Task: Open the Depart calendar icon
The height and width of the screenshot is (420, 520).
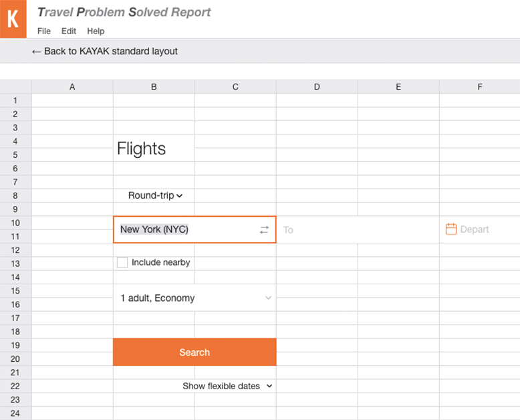Action: tap(450, 229)
